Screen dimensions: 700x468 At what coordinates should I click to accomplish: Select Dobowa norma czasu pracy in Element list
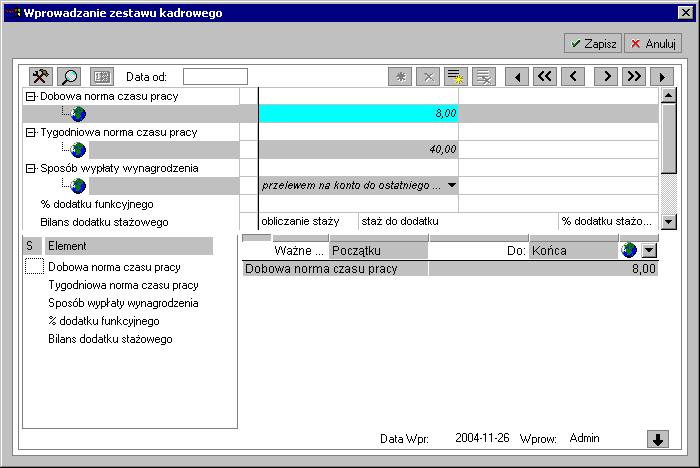(114, 267)
